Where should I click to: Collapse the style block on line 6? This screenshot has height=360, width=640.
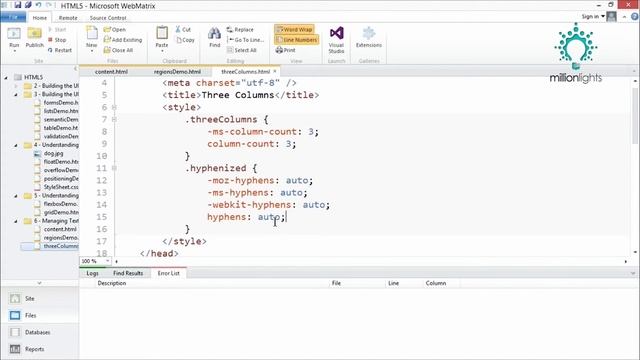[114, 107]
